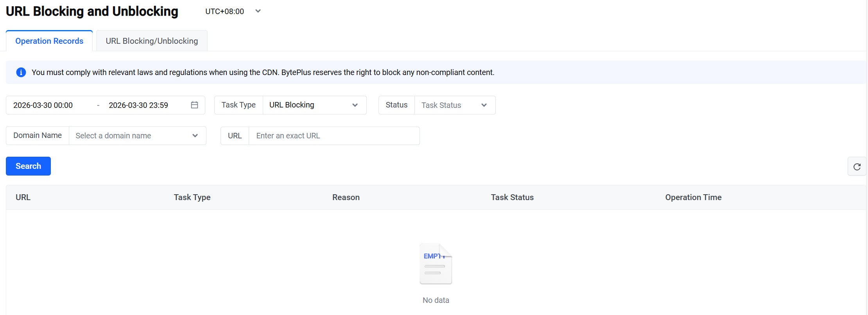
Task: Select the end date 2026-03-30 23:59 field
Action: click(x=138, y=105)
